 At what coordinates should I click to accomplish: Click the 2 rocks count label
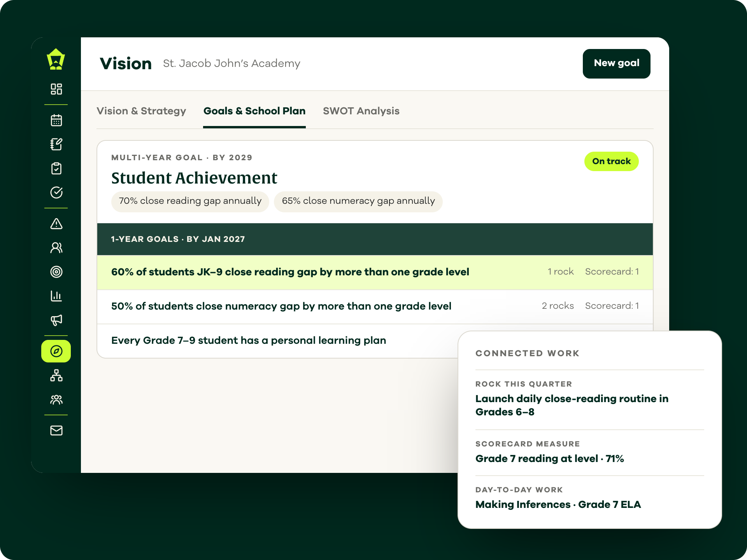click(x=558, y=306)
